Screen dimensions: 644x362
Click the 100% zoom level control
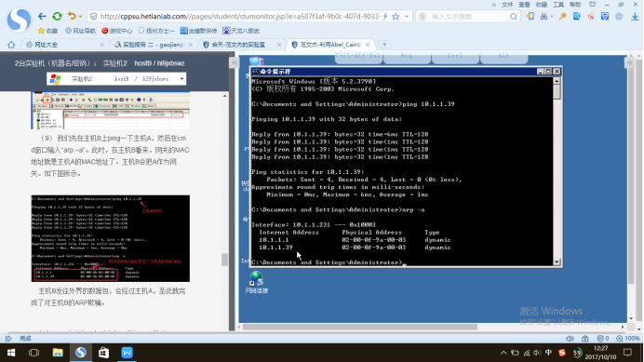(628, 339)
